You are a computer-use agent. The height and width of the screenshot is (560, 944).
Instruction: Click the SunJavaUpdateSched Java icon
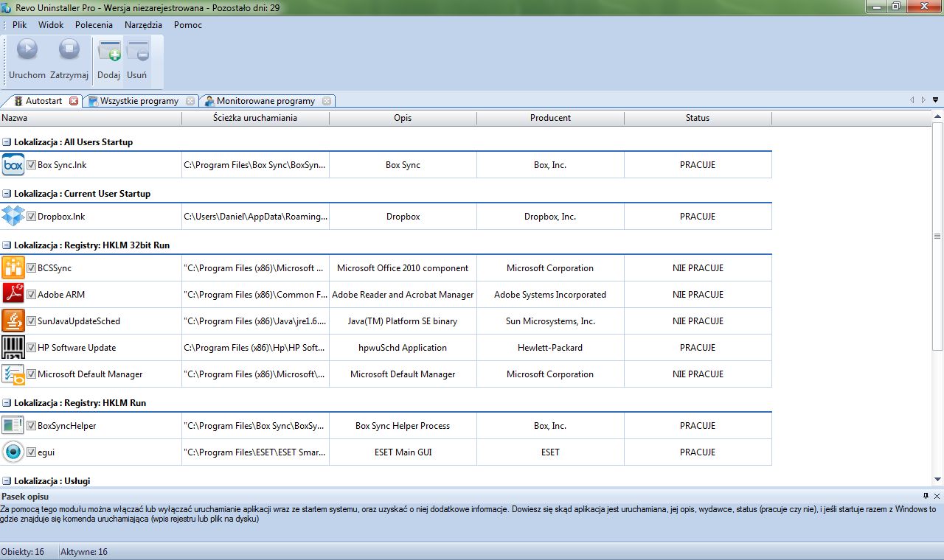13,321
